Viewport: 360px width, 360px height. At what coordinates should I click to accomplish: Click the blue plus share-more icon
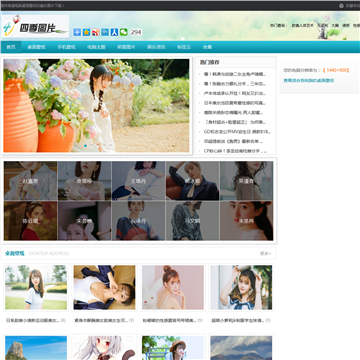click(x=77, y=32)
